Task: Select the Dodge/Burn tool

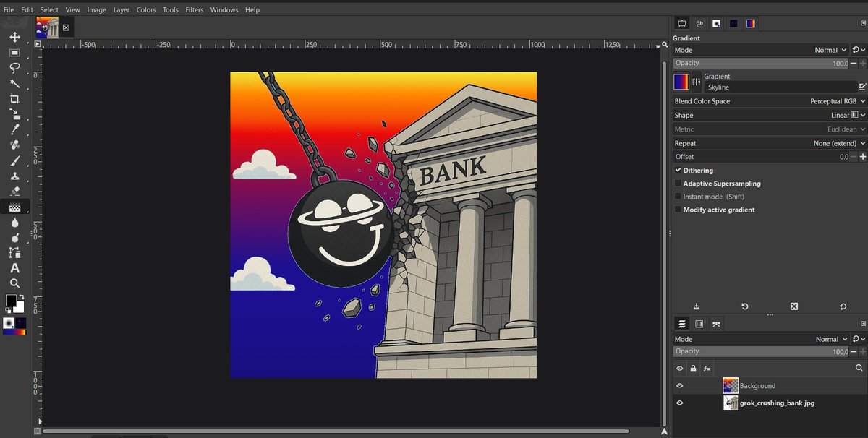Action: tap(14, 238)
